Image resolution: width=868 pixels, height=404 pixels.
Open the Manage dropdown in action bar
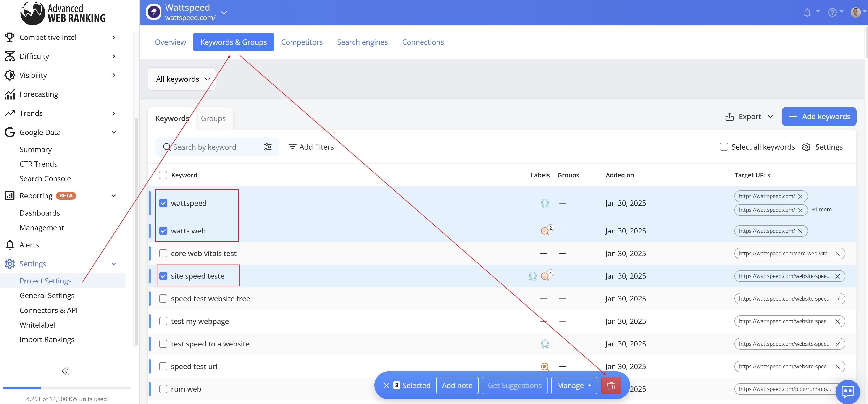click(574, 386)
